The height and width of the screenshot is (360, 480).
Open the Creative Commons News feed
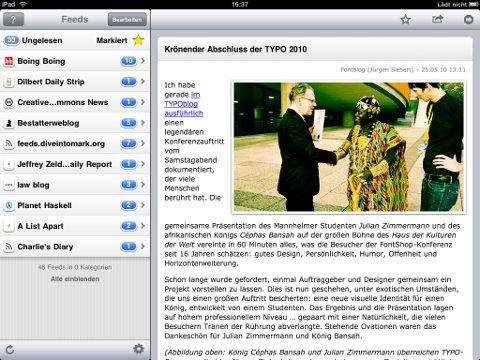75,102
